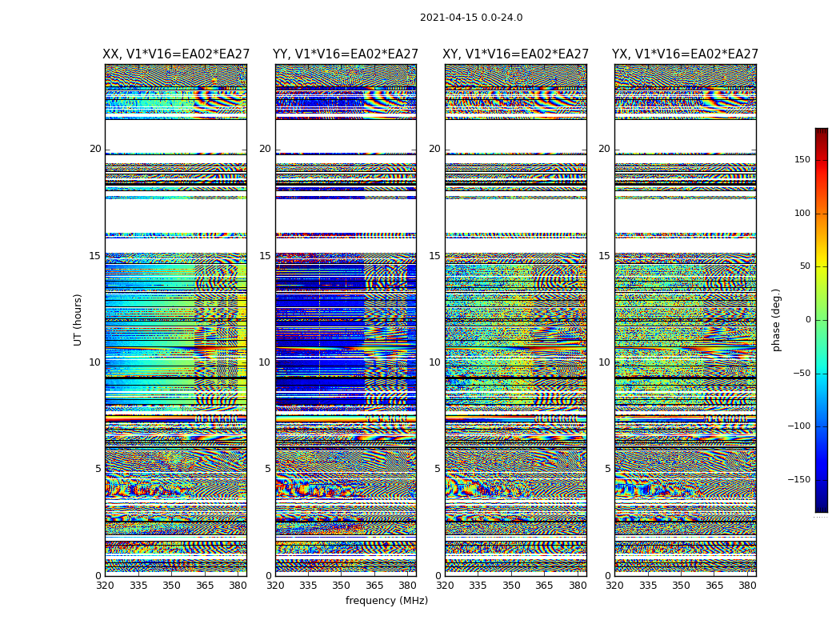Click the −100 tick label on the colorbar

pyautogui.click(x=798, y=426)
